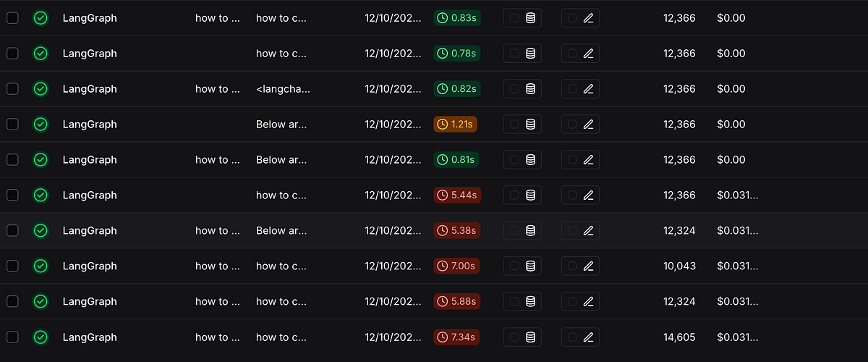Click the "<langcha..." output cell

pos(283,89)
